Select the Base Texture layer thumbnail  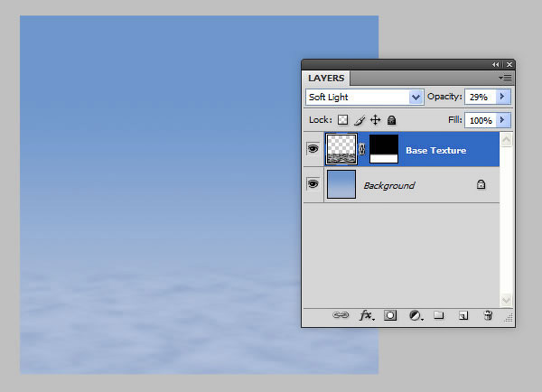(x=341, y=149)
